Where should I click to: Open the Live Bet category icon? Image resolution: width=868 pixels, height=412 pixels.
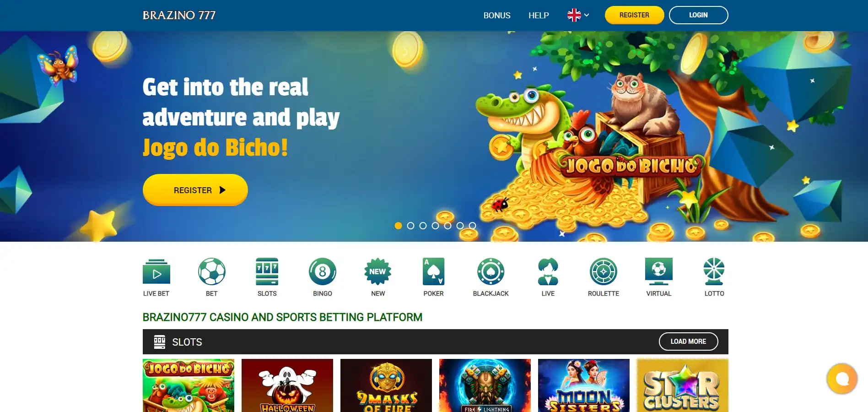coord(156,271)
